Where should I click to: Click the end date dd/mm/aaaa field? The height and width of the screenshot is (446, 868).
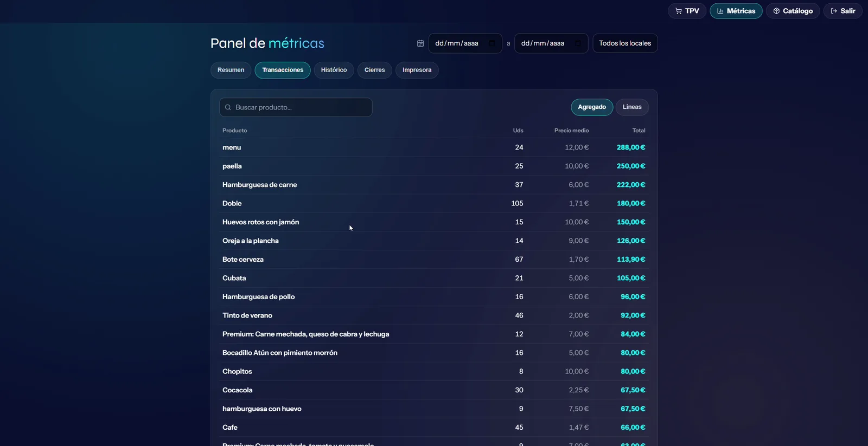(551, 43)
